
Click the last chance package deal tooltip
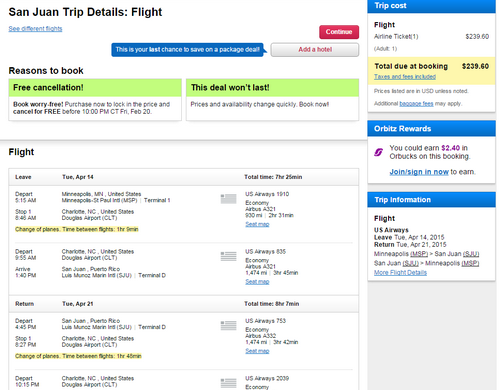point(188,50)
